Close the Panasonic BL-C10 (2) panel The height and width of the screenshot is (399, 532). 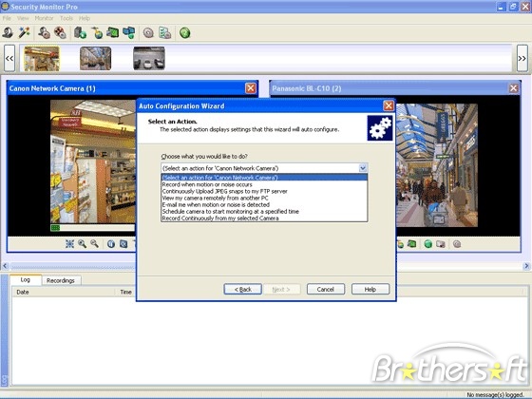click(513, 88)
